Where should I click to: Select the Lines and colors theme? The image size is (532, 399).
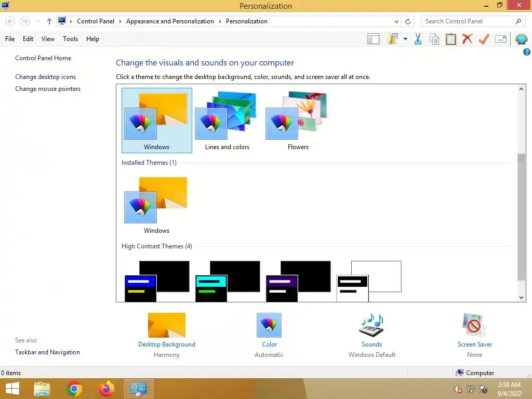pos(228,121)
